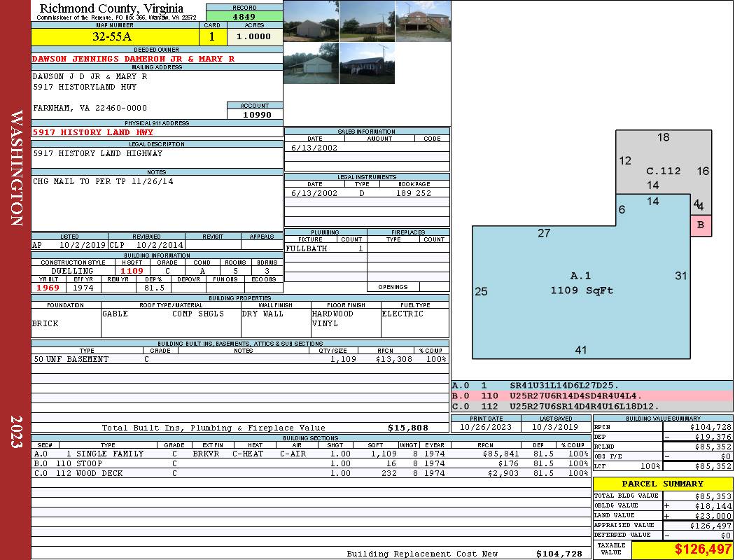Screen dimensions: 735x560
Task: Click the acres value 1.0000
Action: (x=253, y=36)
